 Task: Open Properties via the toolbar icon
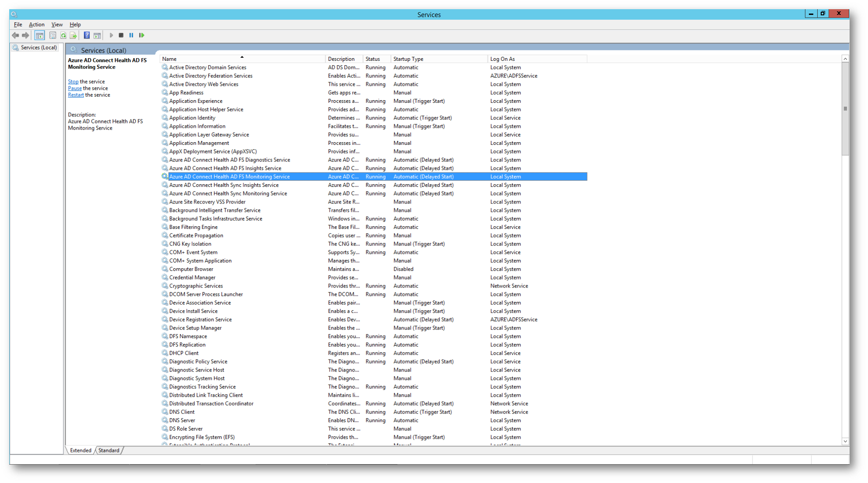coord(53,35)
